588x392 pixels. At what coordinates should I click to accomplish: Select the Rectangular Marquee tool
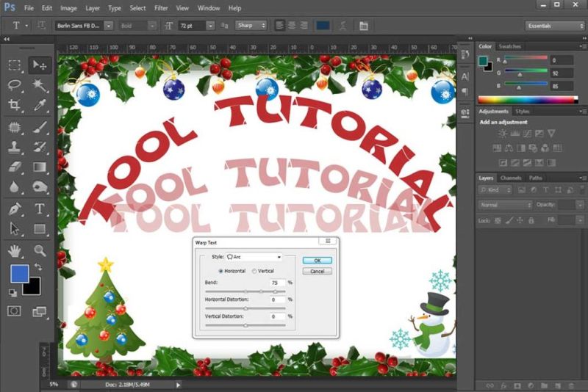tap(14, 65)
